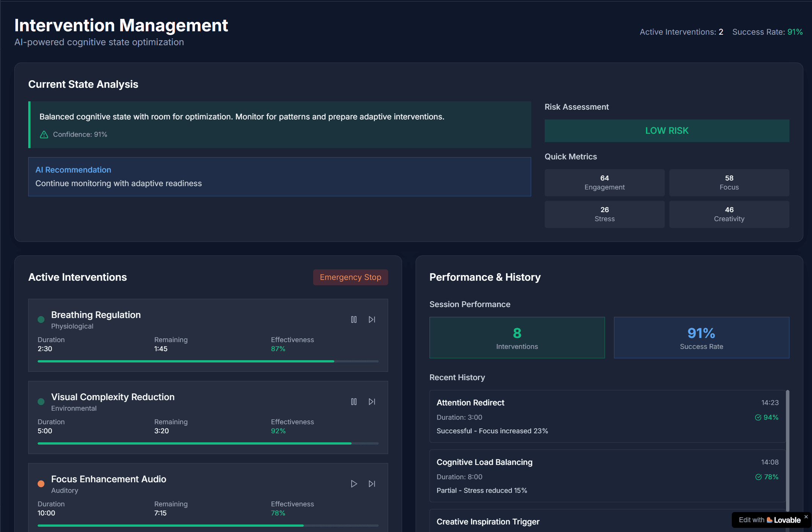Open Edit with Lovable link
The image size is (812, 532).
(x=769, y=520)
